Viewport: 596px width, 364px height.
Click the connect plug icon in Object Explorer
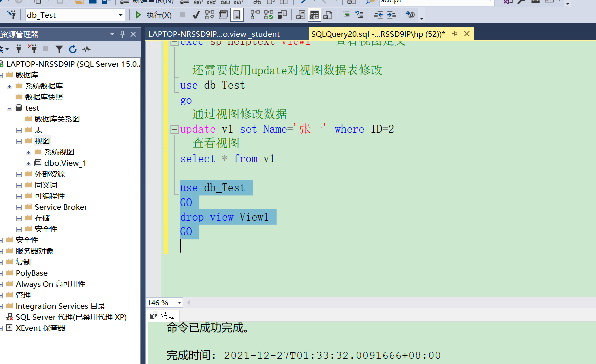tap(19, 49)
